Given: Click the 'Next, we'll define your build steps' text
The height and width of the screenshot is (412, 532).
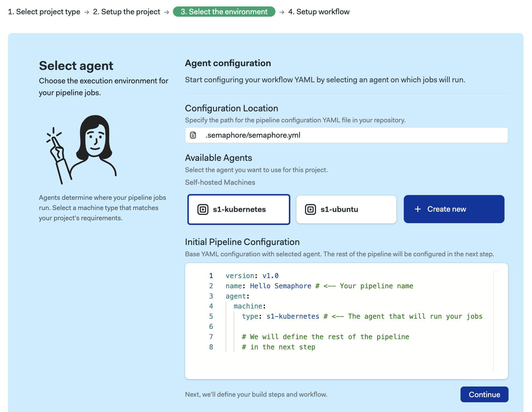Looking at the screenshot, I should (x=256, y=394).
